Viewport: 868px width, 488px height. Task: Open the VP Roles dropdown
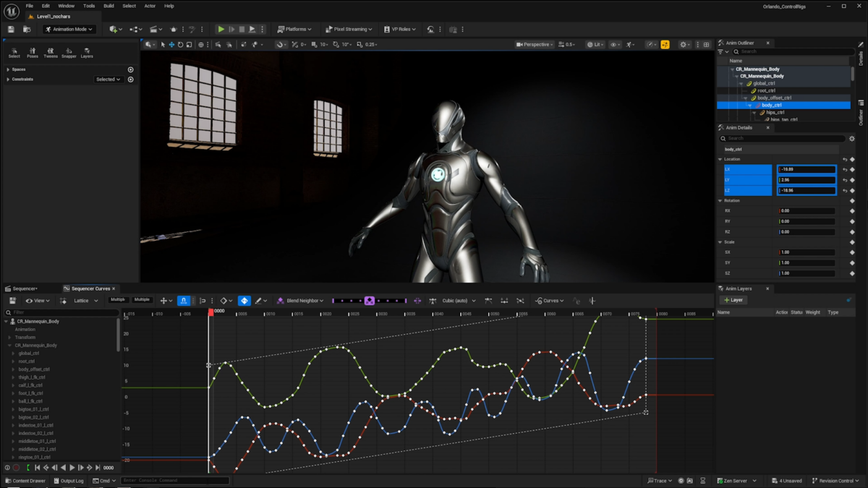(400, 30)
